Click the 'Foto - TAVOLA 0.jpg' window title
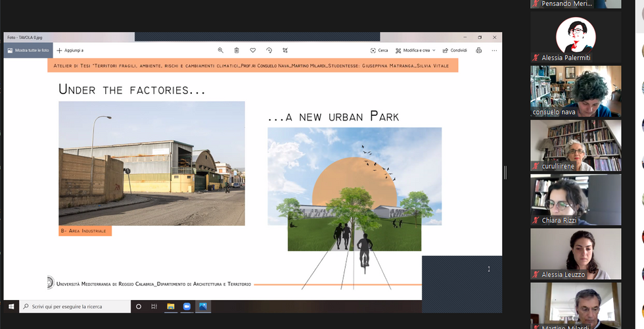644x329 pixels. pos(25,38)
